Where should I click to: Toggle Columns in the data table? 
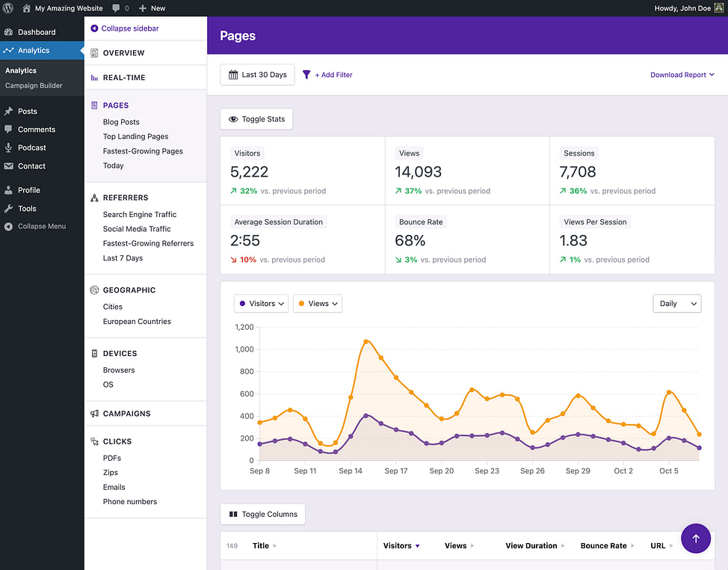click(x=262, y=514)
